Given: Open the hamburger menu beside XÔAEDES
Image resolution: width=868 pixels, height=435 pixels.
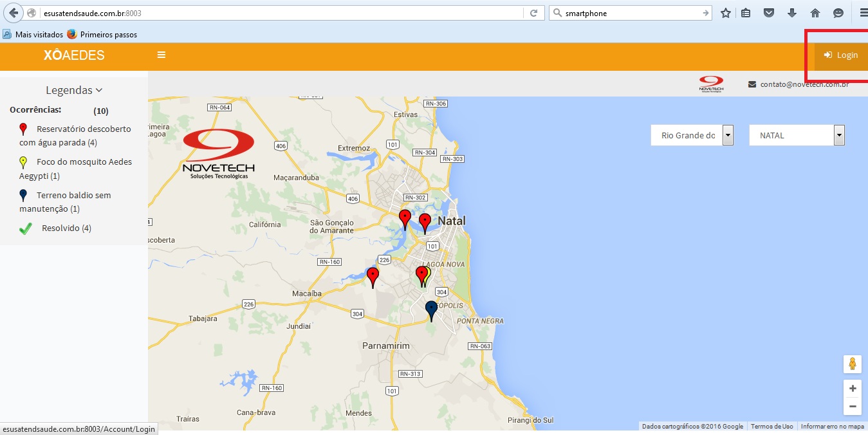Looking at the screenshot, I should 162,55.
